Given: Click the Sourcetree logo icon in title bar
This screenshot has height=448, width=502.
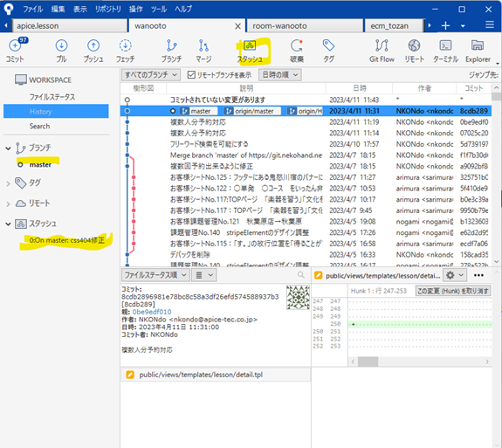Looking at the screenshot, I should [x=9, y=9].
